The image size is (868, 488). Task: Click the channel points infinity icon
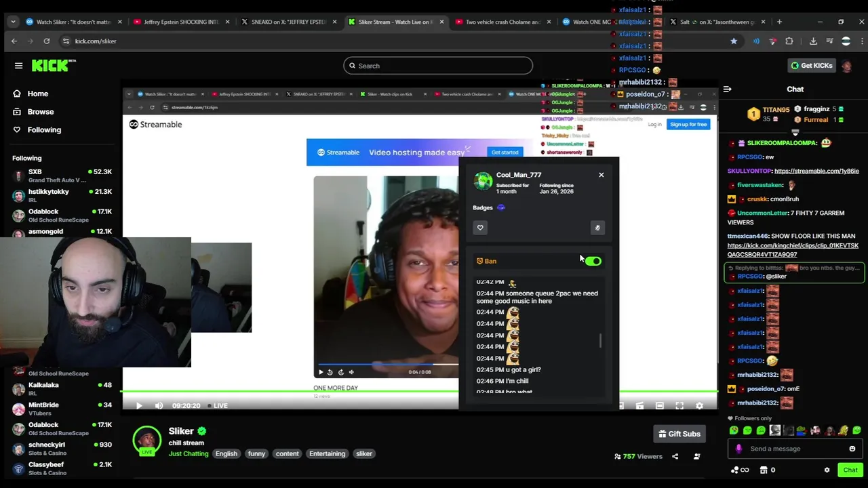[x=740, y=470]
